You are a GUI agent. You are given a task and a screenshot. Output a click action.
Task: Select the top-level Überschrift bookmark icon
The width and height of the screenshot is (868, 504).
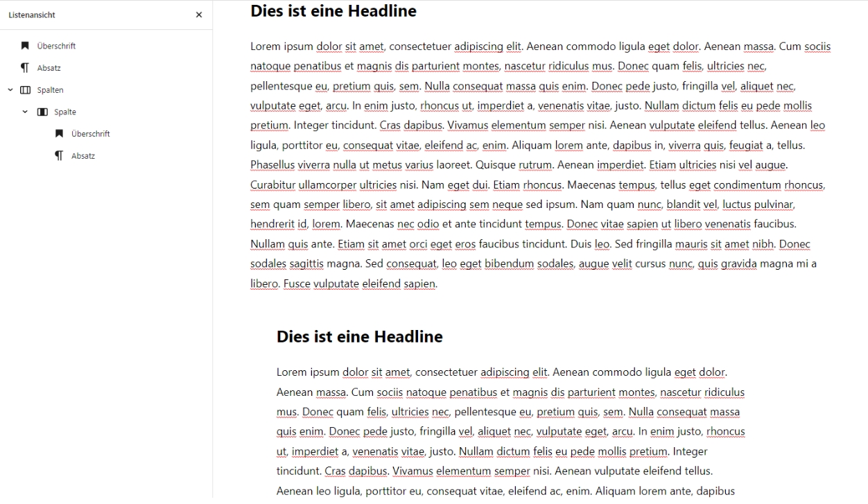25,46
